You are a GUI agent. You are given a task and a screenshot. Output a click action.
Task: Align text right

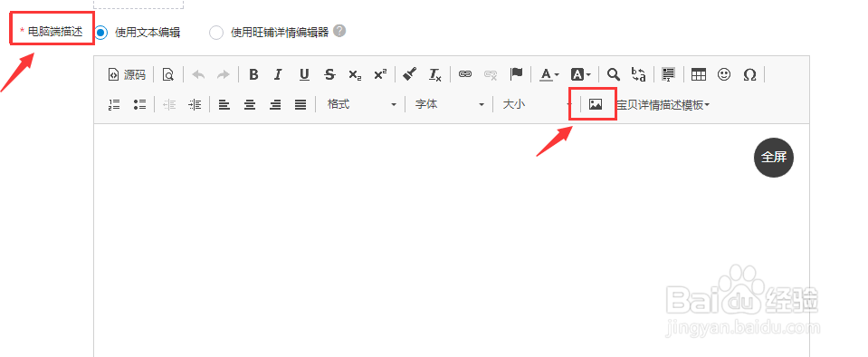pos(275,104)
